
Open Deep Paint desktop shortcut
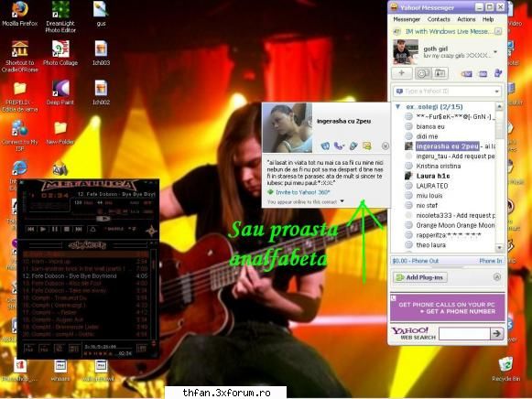[60, 92]
